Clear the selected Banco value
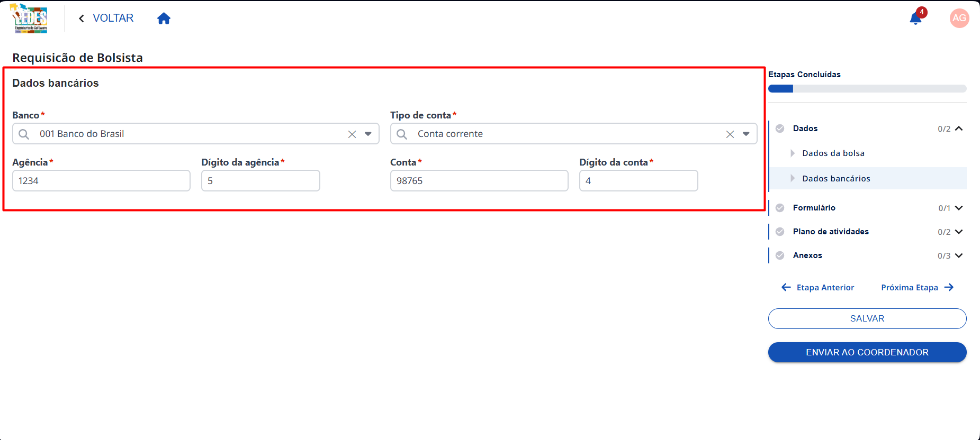Viewport: 980px width, 440px height. [x=352, y=134]
